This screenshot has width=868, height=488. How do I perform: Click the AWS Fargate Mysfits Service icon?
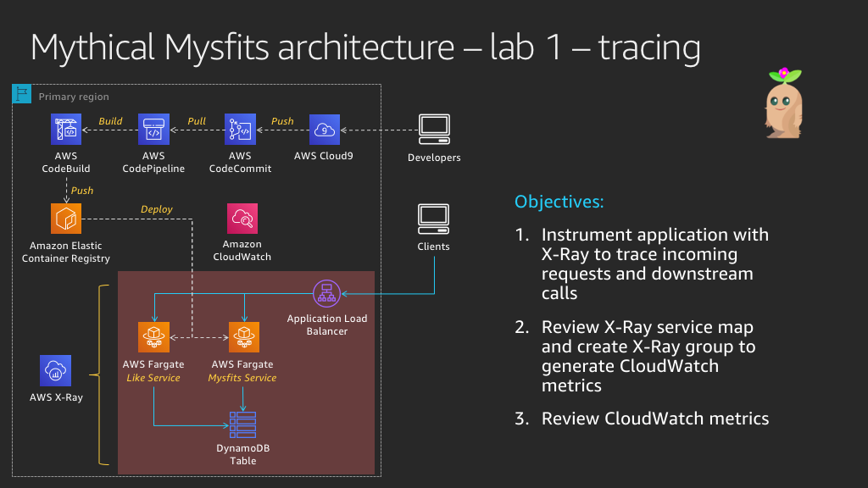click(x=243, y=337)
